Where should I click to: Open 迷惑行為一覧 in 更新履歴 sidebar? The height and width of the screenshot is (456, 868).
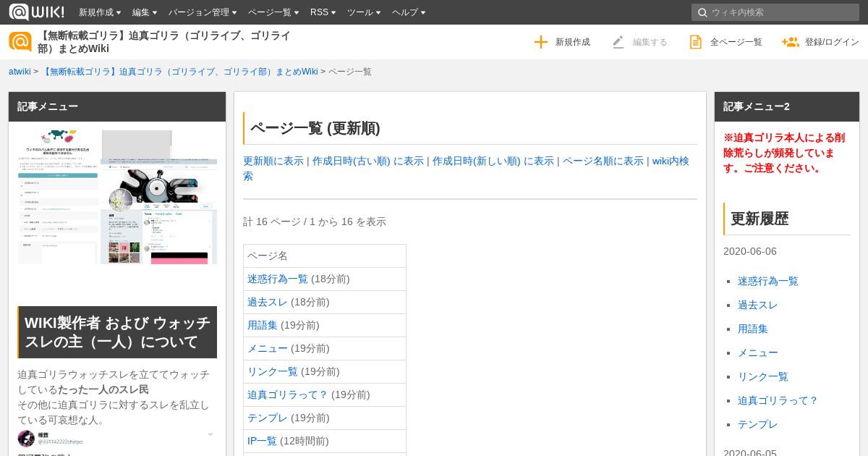click(768, 281)
